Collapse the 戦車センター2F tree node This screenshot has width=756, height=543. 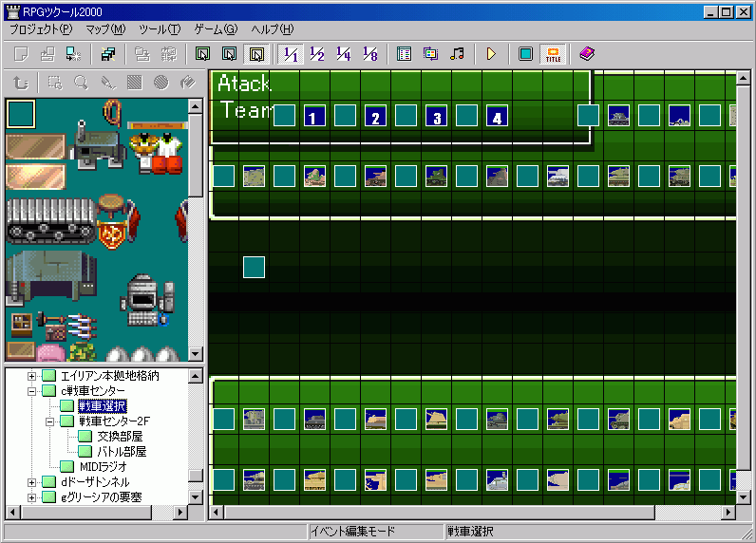pos(49,421)
